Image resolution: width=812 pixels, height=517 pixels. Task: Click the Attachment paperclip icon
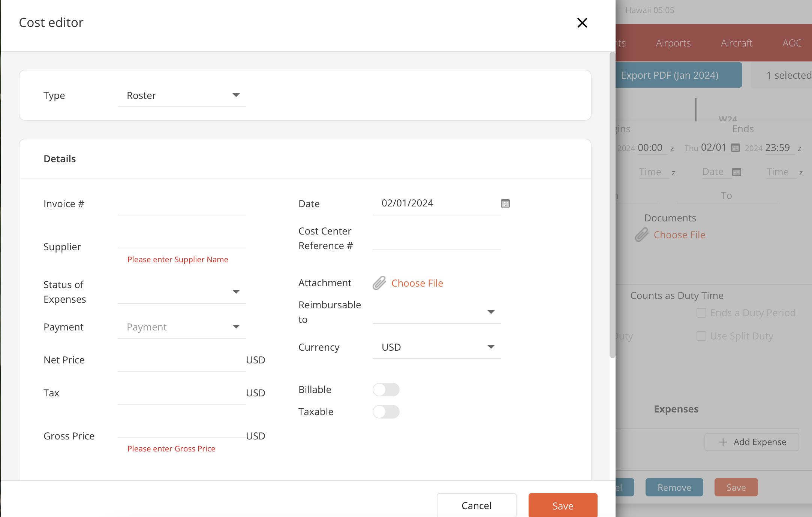(379, 283)
